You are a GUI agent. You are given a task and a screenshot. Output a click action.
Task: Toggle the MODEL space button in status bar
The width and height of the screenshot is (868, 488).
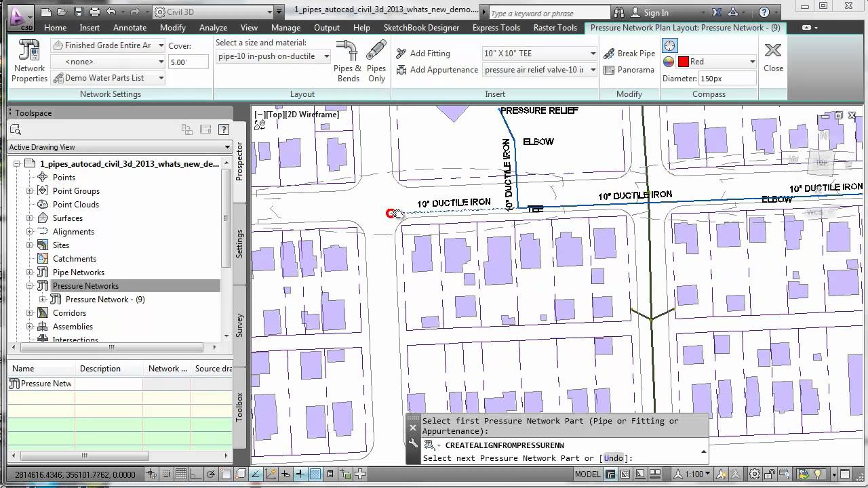pyautogui.click(x=587, y=474)
